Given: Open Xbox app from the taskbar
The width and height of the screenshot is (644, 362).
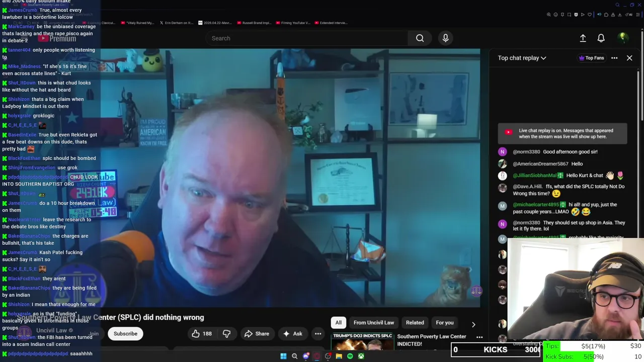Looking at the screenshot, I should tap(361, 356).
